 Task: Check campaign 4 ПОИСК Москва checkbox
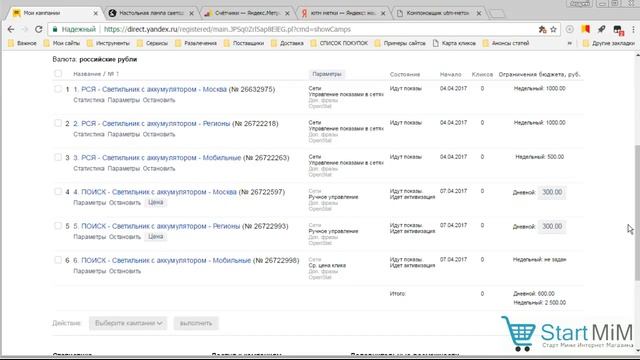pos(58,192)
